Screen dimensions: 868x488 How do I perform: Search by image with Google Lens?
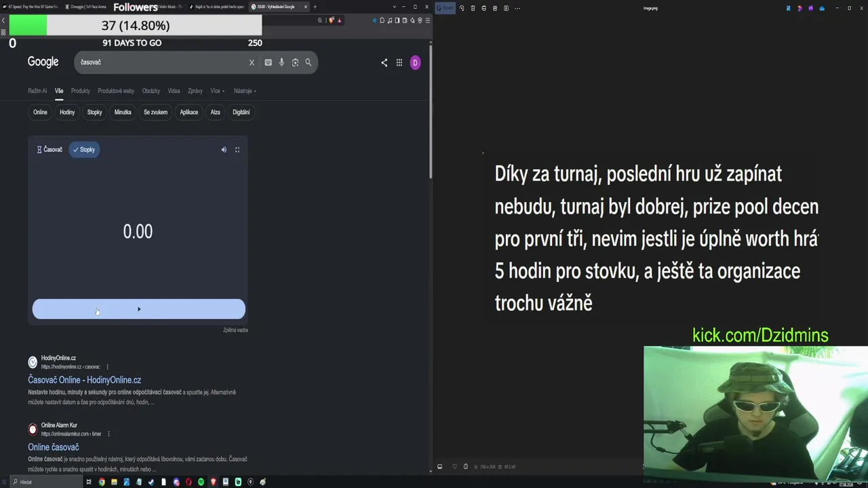coord(295,62)
